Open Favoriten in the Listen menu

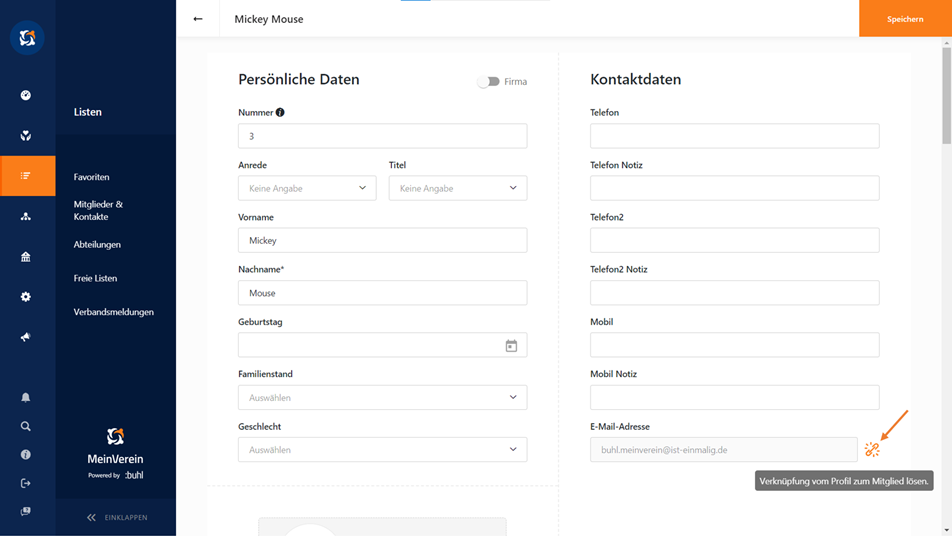click(x=92, y=177)
